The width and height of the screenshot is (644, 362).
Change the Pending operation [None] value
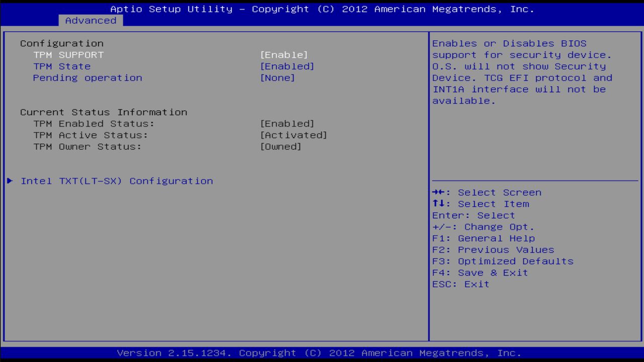pyautogui.click(x=277, y=78)
